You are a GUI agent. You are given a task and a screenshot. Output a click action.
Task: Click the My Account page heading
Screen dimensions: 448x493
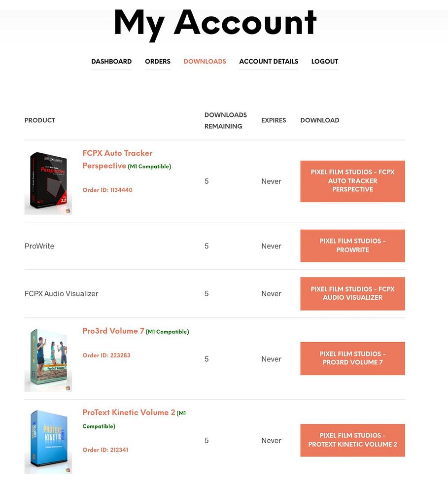pos(215,24)
